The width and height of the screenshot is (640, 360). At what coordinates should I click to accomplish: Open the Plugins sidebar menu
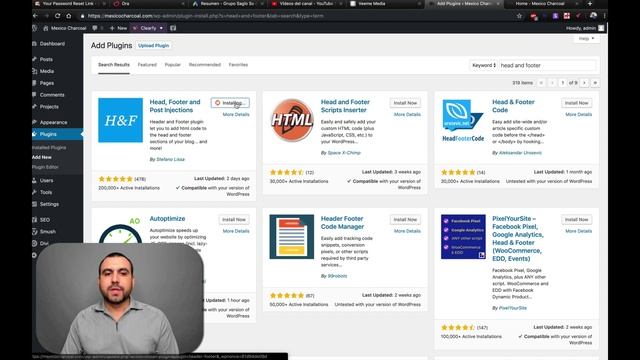48,134
